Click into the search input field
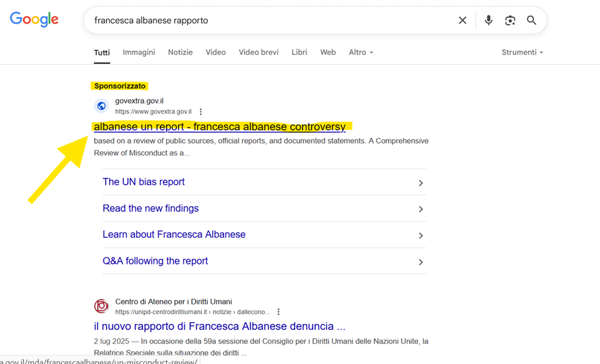600x364 pixels. 268,21
